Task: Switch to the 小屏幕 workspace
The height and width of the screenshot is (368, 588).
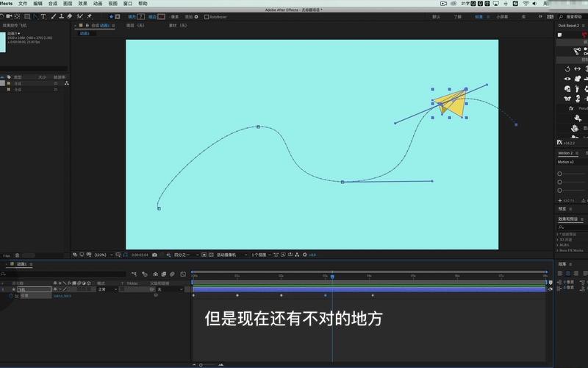Action: 502,17
